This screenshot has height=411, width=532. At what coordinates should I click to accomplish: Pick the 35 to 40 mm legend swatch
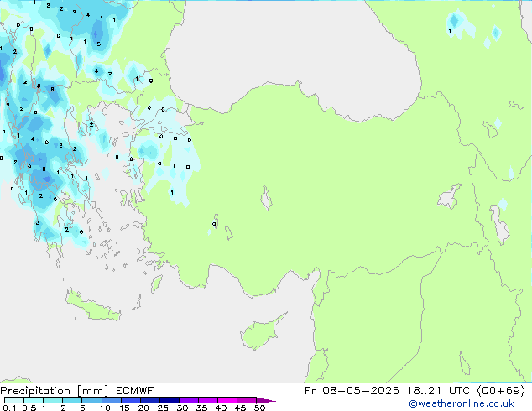(x=208, y=400)
